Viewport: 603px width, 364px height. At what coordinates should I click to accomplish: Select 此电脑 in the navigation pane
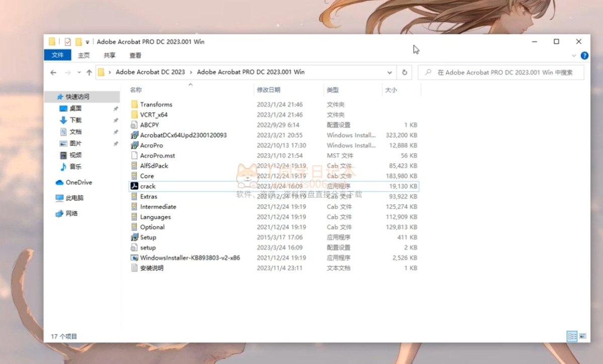click(x=74, y=198)
